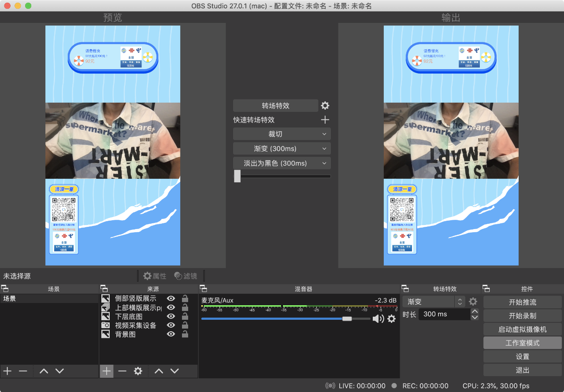Click the slideshow icon of 上部横版展示

click(106, 307)
